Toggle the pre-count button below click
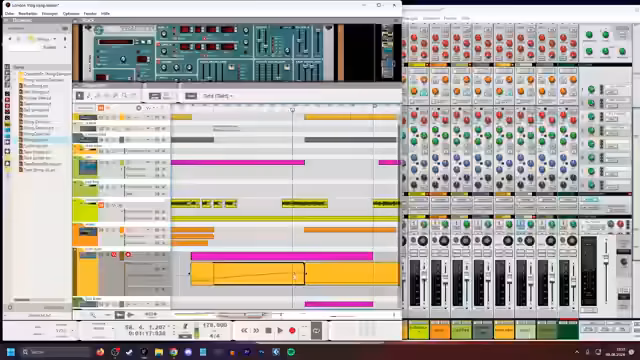The width and height of the screenshot is (640, 360). tap(185, 336)
